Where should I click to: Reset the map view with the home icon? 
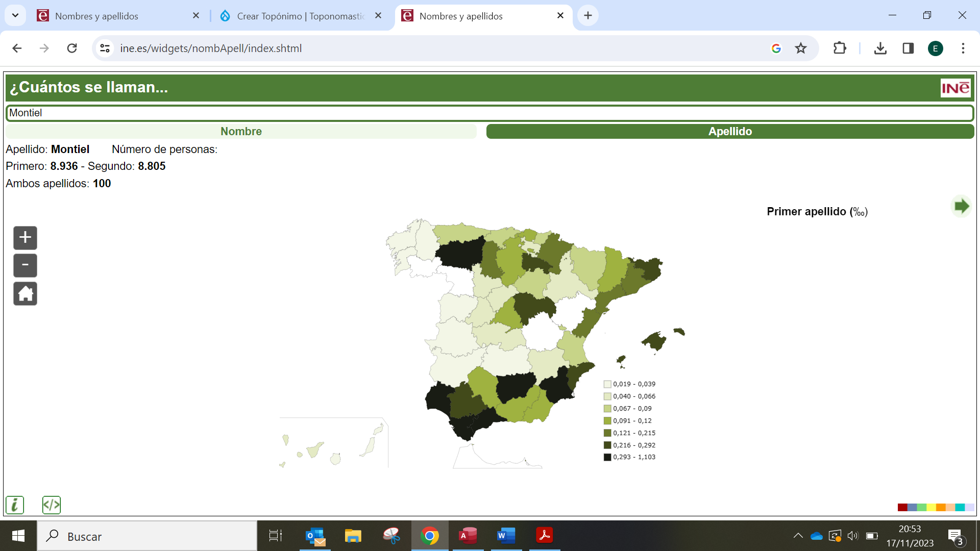tap(25, 293)
